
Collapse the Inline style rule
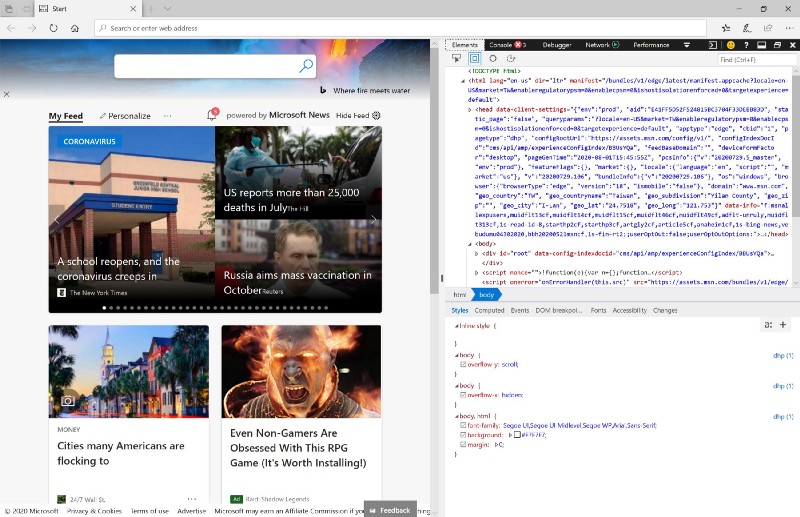(457, 326)
